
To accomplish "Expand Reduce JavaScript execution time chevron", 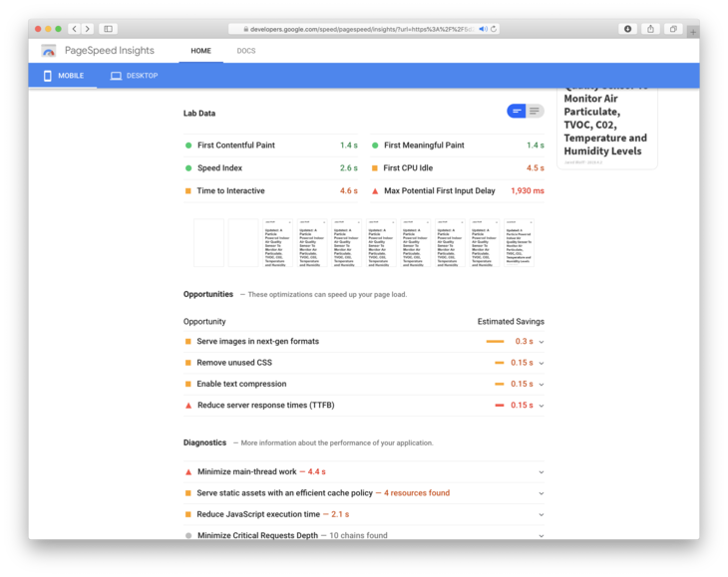I will [x=541, y=515].
